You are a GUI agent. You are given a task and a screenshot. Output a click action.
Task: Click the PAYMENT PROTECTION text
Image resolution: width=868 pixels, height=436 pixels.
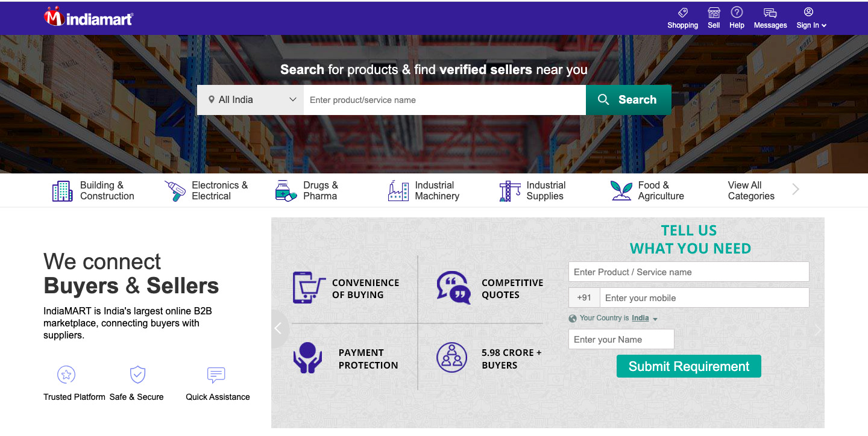click(368, 359)
